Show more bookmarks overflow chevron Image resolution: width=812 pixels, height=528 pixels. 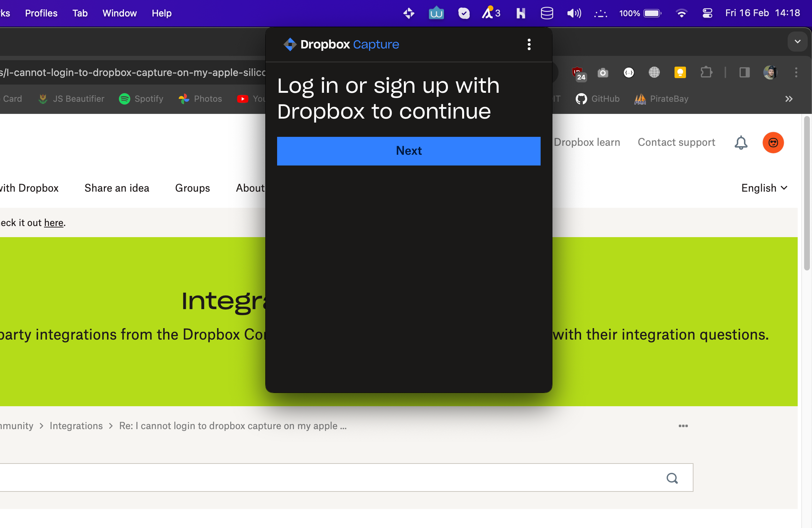click(x=789, y=99)
